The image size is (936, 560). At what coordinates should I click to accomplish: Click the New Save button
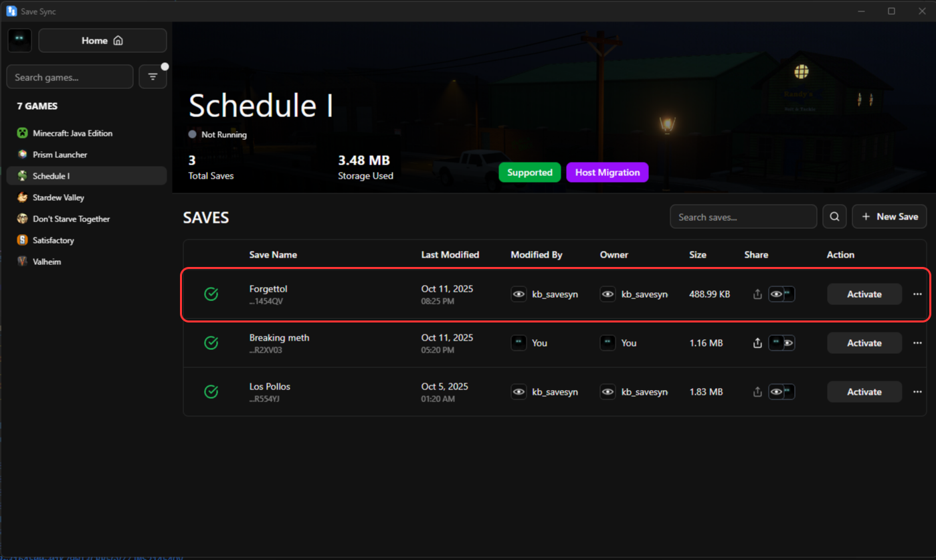point(889,217)
